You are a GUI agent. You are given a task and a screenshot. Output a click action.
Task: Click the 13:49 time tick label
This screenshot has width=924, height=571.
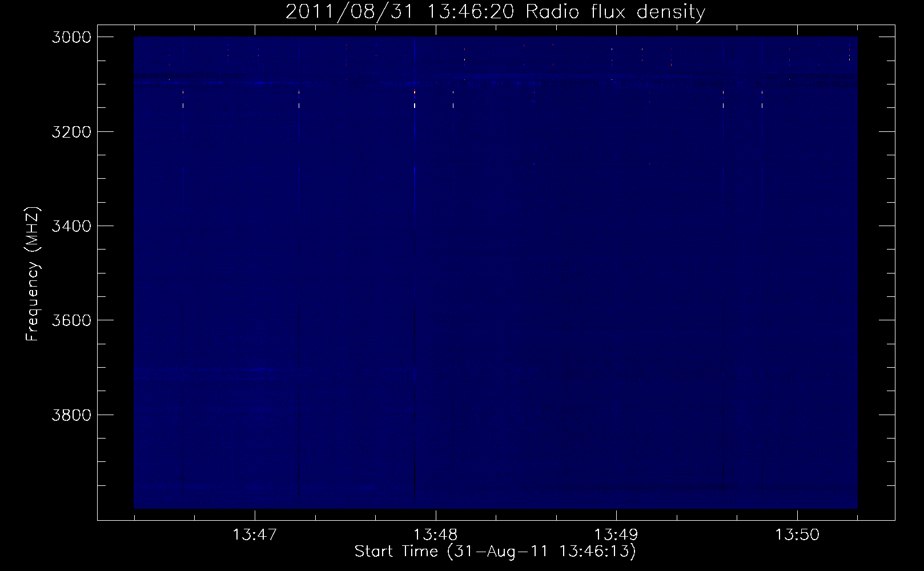coord(616,535)
